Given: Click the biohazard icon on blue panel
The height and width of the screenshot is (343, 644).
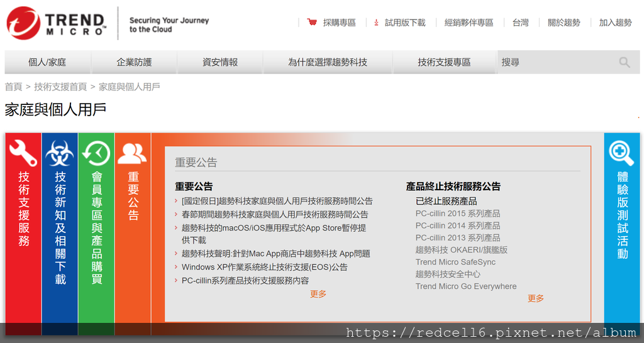Looking at the screenshot, I should tap(60, 153).
